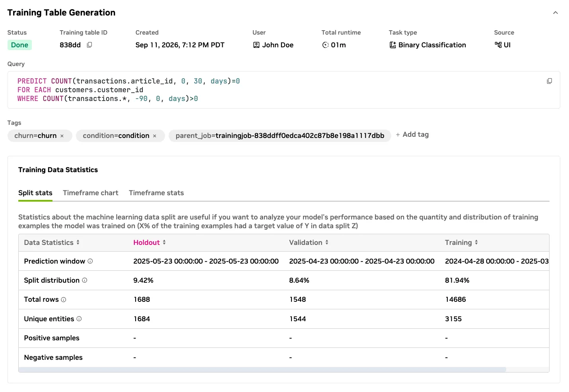This screenshot has width=569, height=392.
Task: Click the Positive samples row label
Action: coord(52,338)
